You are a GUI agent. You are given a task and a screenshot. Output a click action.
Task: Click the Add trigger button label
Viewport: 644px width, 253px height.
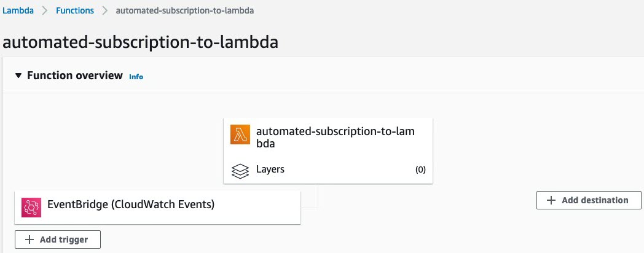(64, 239)
